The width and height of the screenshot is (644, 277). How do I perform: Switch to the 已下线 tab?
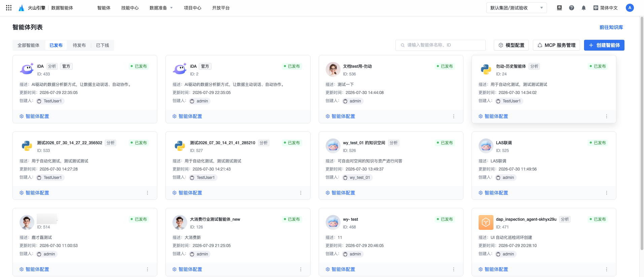pos(102,45)
